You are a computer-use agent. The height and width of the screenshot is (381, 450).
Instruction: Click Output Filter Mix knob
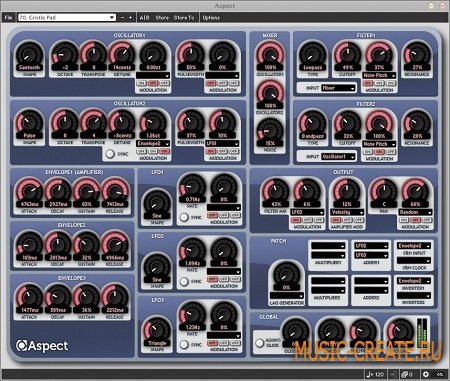pyautogui.click(x=275, y=191)
